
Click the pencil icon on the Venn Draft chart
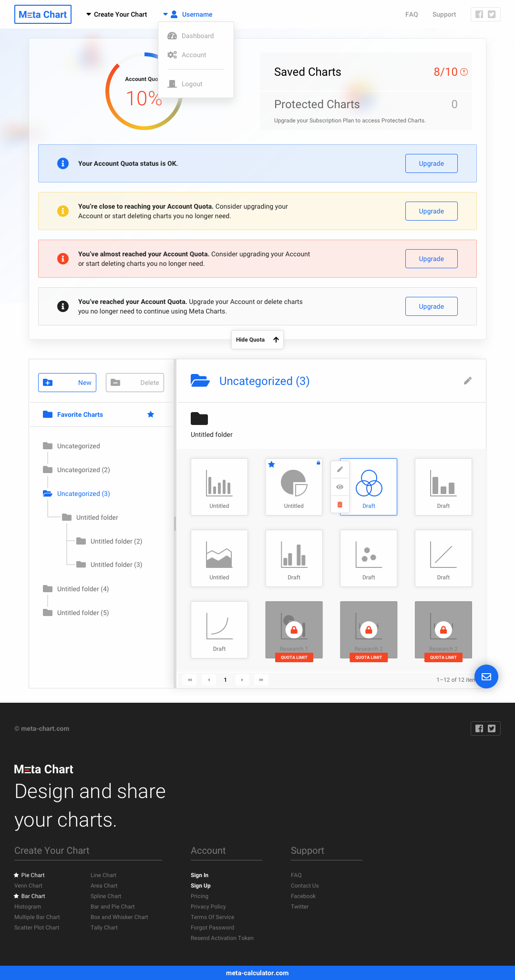(340, 469)
